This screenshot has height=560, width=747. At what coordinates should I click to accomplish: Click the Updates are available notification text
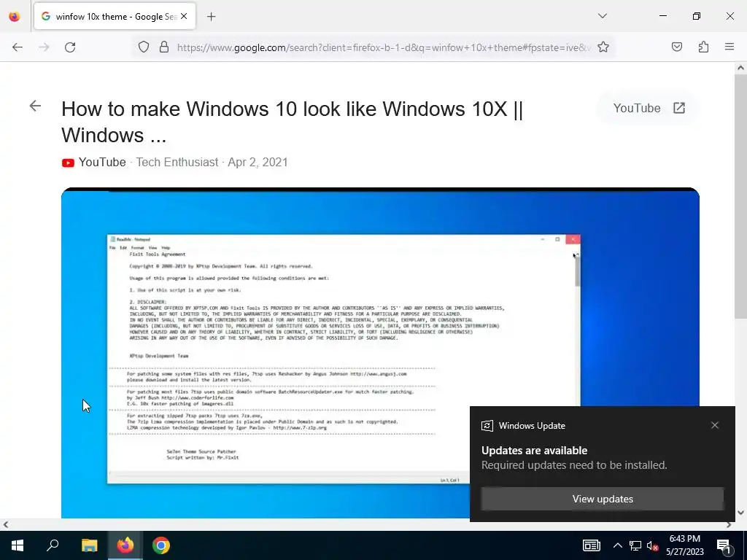point(534,451)
